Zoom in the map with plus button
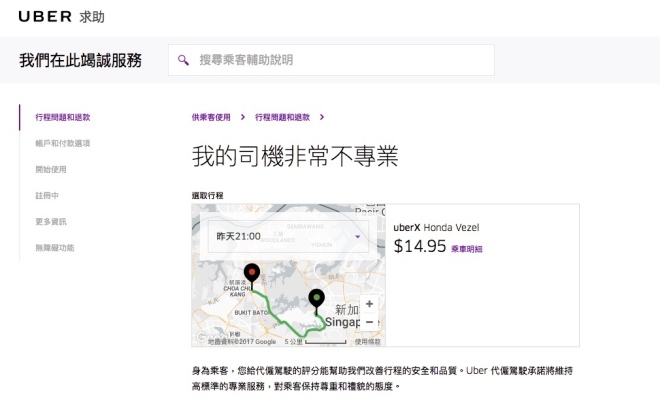The height and width of the screenshot is (419, 660). click(369, 304)
